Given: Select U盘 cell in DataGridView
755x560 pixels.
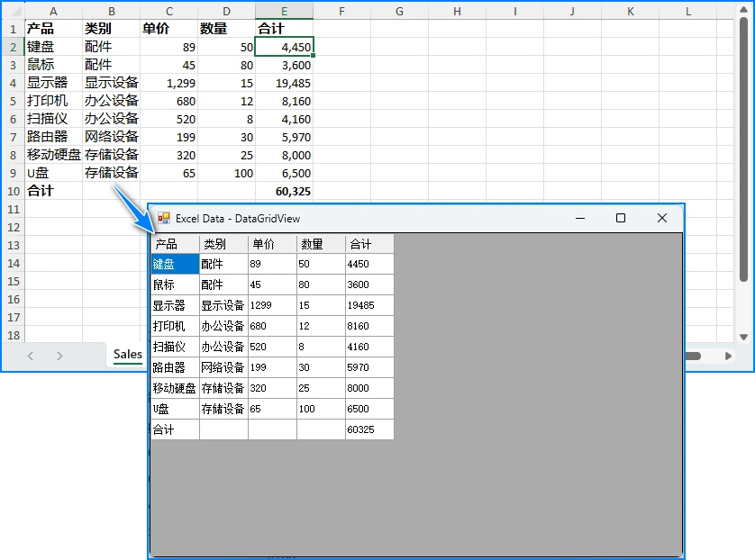Looking at the screenshot, I should click(176, 409).
